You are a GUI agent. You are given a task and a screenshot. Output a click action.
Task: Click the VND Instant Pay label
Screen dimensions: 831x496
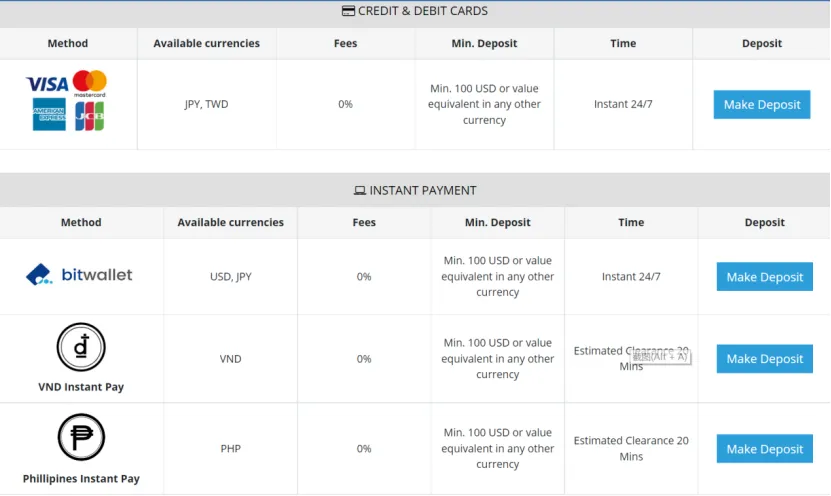(x=81, y=387)
